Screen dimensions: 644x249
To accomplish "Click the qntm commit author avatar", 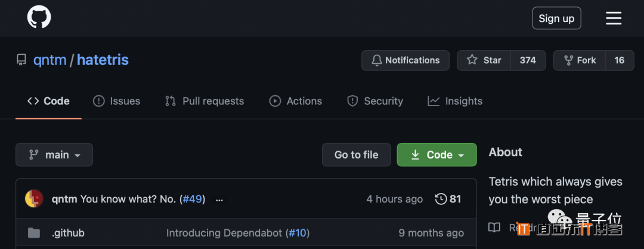I will coord(35,199).
